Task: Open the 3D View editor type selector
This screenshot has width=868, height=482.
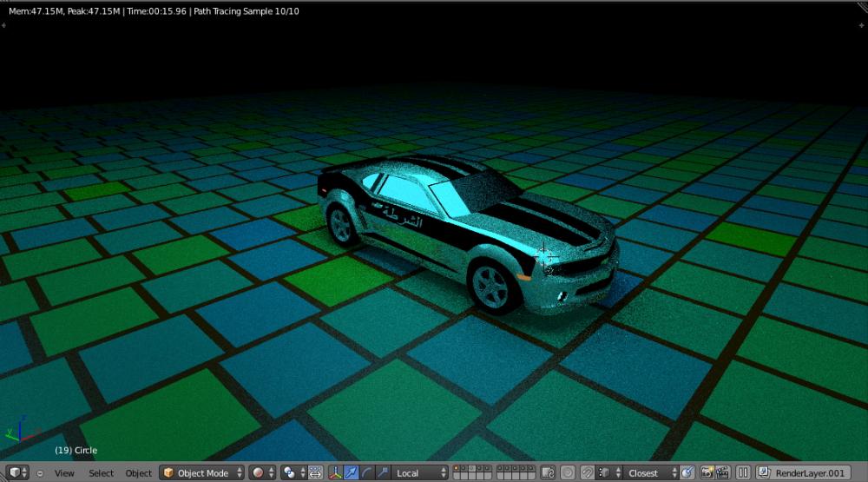Action: [17, 472]
